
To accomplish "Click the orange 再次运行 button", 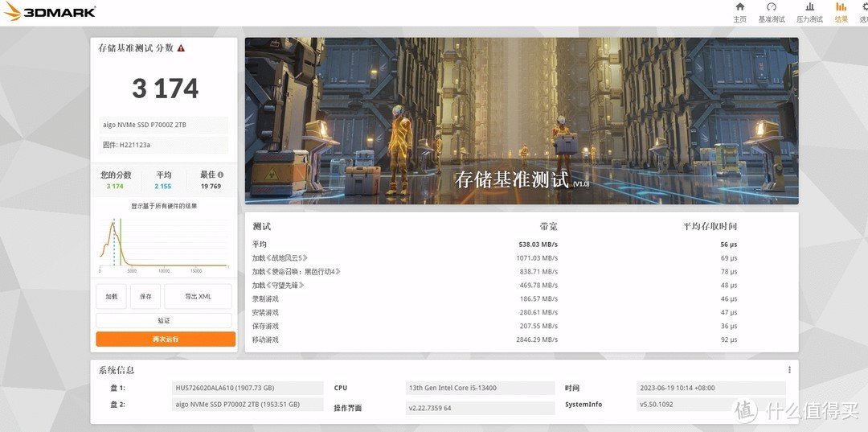I will click(166, 339).
